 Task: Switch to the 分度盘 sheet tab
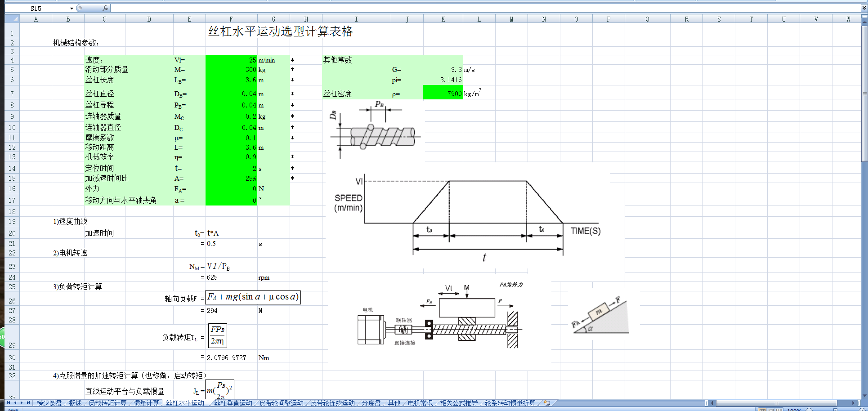click(371, 403)
